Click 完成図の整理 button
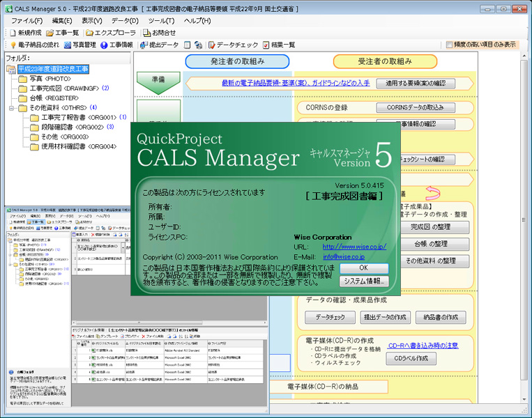Screen dimensions: 532x418 434,227
